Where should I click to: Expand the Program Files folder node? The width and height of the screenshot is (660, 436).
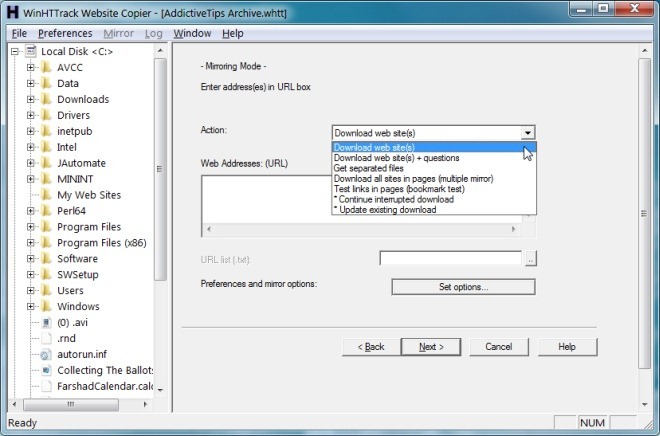tap(30, 227)
